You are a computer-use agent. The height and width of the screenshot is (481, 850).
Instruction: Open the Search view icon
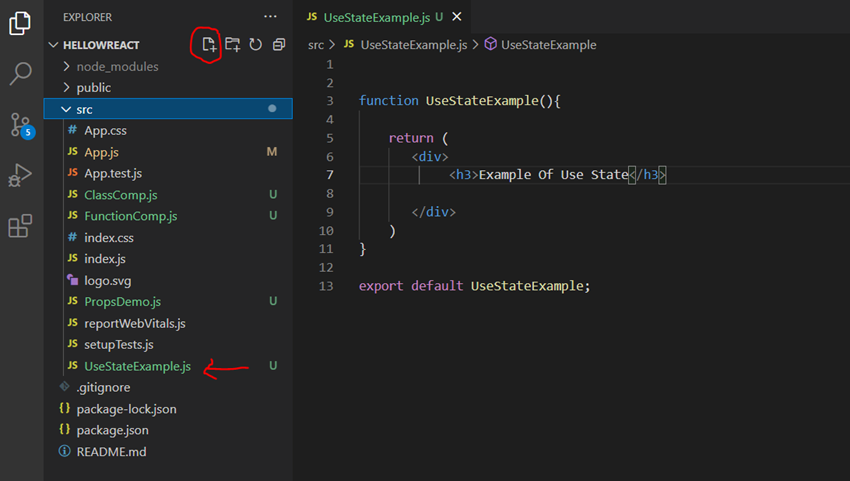coord(21,73)
